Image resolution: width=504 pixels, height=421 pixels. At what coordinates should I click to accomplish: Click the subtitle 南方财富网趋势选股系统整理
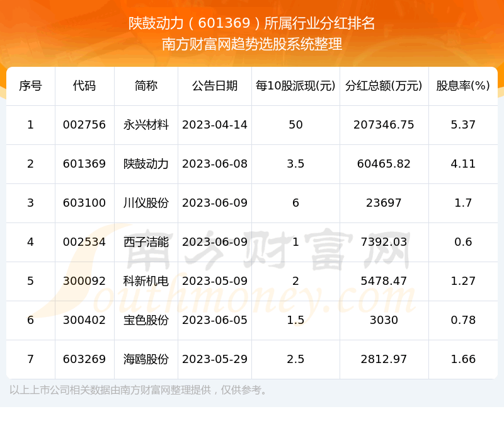pos(252,44)
